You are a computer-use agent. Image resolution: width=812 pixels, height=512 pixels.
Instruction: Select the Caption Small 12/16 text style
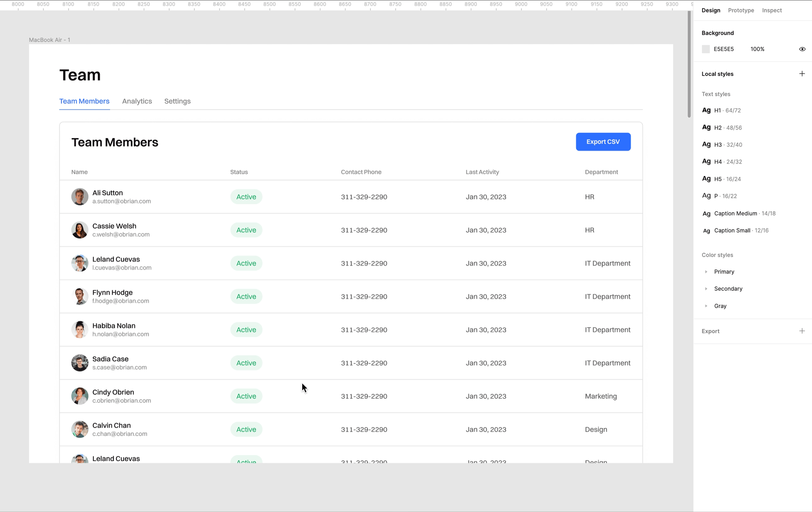pyautogui.click(x=735, y=231)
